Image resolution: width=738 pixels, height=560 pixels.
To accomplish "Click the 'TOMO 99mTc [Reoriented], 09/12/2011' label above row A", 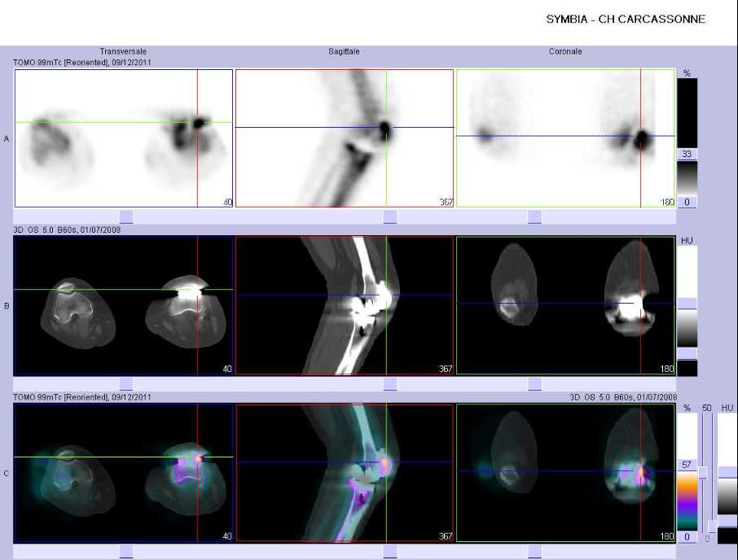I will coord(82,62).
